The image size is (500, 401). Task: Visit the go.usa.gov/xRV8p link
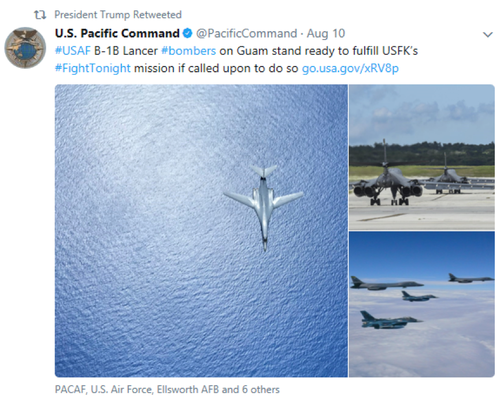[x=350, y=68]
